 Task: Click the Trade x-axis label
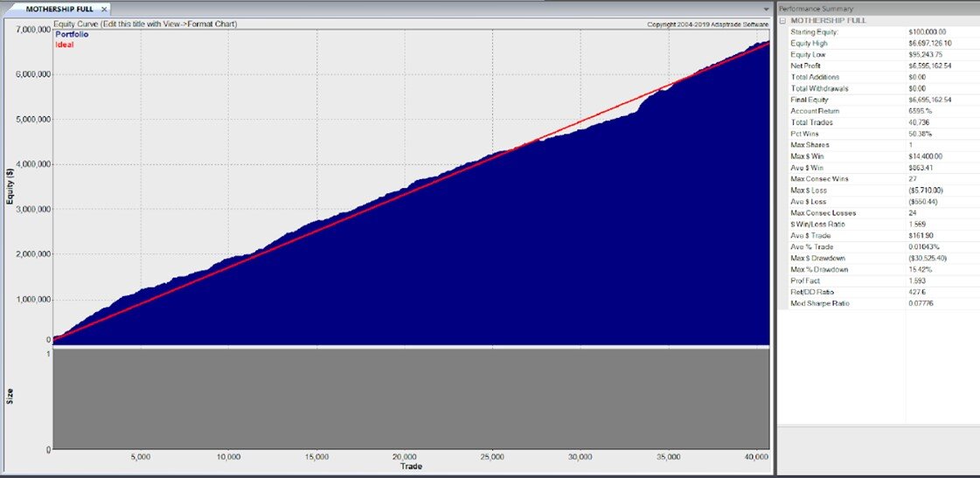tap(411, 466)
